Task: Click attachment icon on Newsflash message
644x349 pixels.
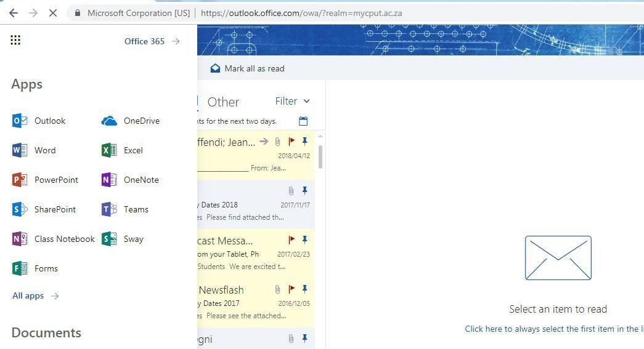Action: (x=278, y=289)
